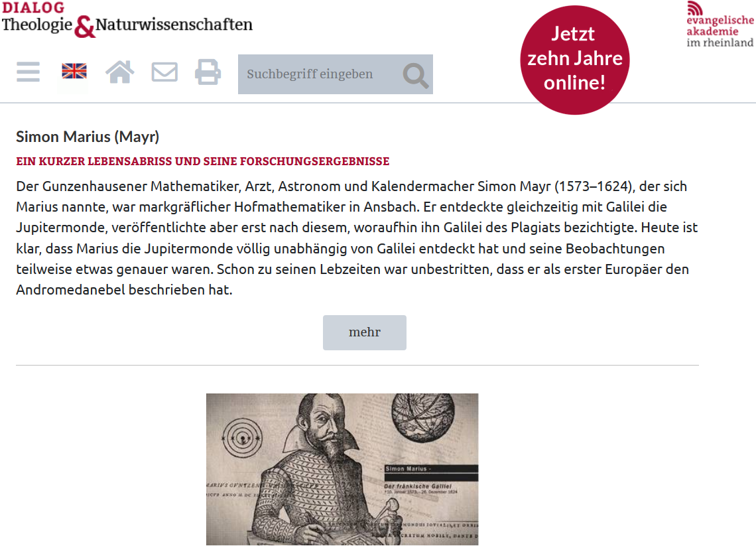Open the Simon Marius (Mayr) article heading
756x546 pixels.
88,137
